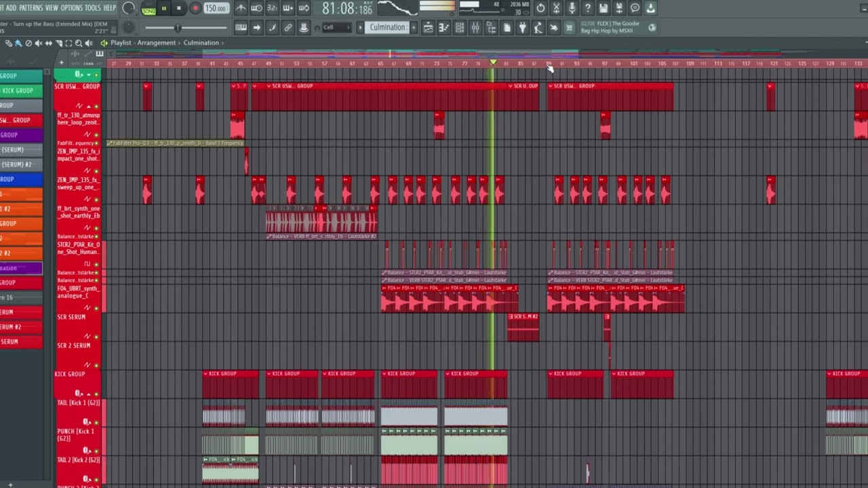Viewport: 868px width, 488px height.
Task: Add new pattern with plus button
Action: click(x=414, y=27)
